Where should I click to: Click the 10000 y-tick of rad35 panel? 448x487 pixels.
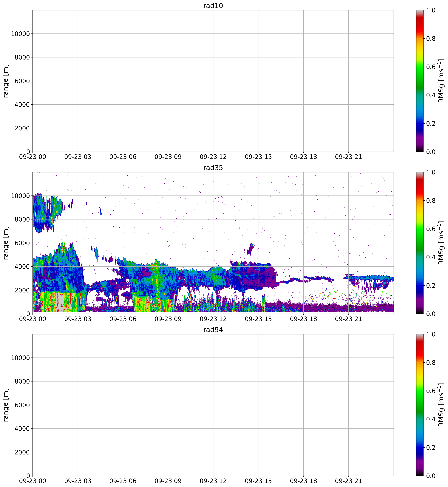pos(20,196)
